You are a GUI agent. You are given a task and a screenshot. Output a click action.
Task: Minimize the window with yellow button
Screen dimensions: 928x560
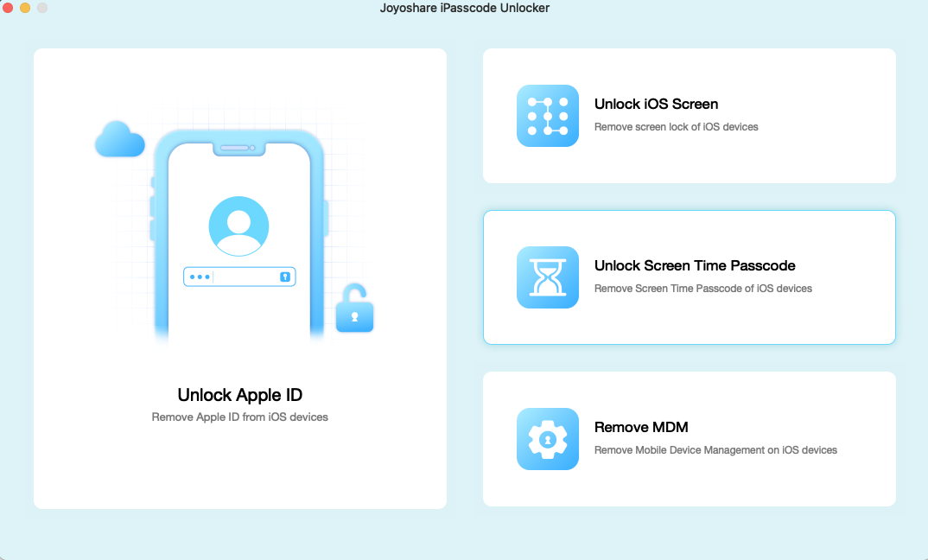pyautogui.click(x=25, y=8)
